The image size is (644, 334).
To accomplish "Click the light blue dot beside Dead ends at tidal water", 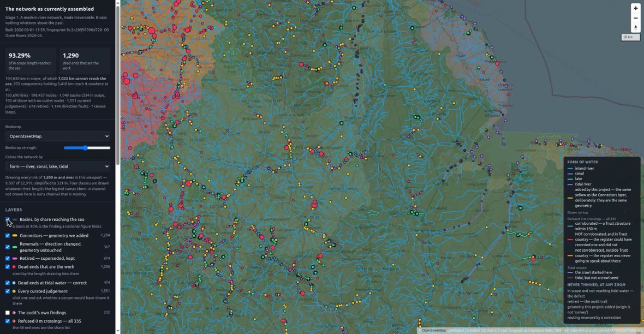I will coord(14,283).
